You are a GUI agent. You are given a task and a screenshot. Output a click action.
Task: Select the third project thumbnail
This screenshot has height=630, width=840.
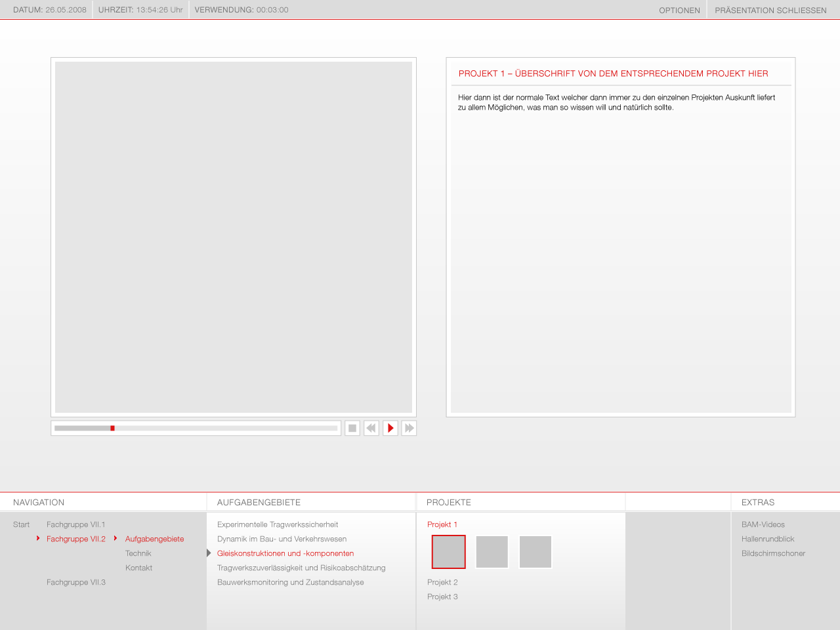(x=535, y=552)
